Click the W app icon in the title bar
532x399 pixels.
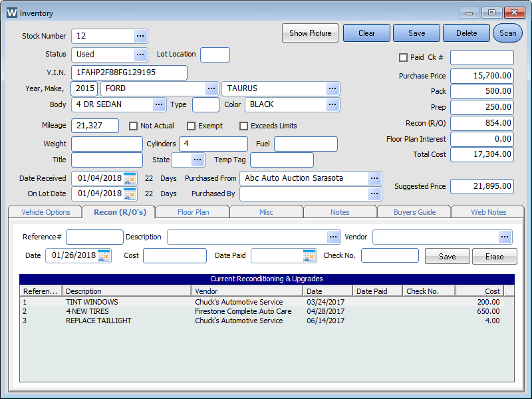click(12, 13)
